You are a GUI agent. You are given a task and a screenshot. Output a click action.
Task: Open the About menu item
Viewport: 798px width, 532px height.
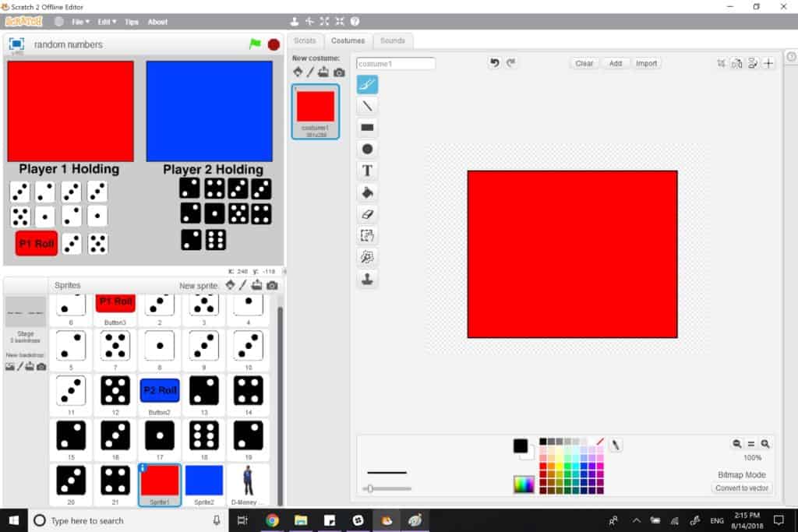pos(157,22)
